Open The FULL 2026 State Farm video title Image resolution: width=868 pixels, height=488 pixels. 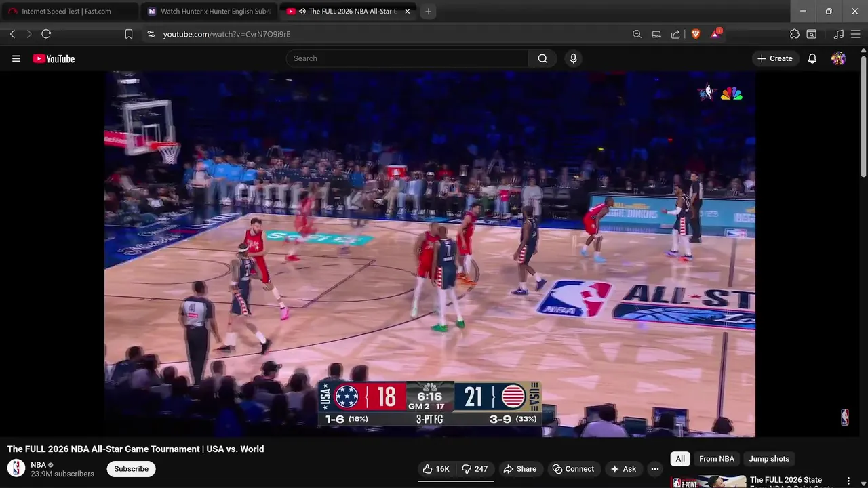click(792, 482)
